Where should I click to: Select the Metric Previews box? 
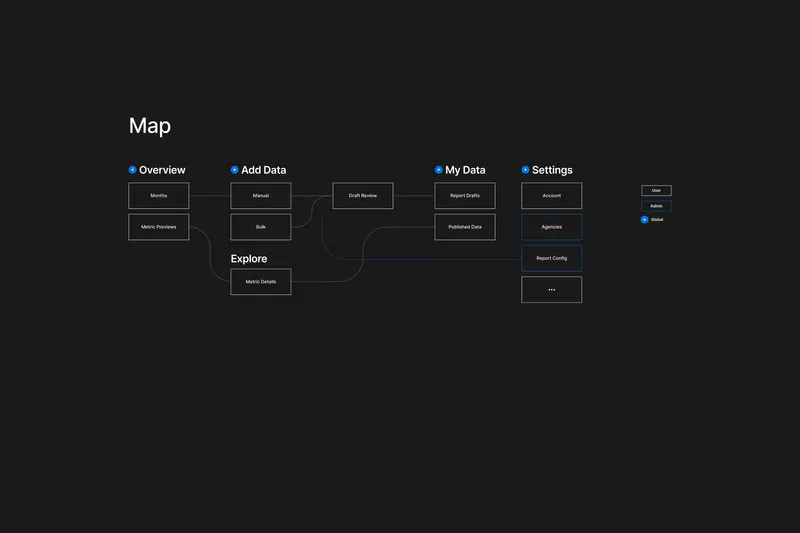159,227
